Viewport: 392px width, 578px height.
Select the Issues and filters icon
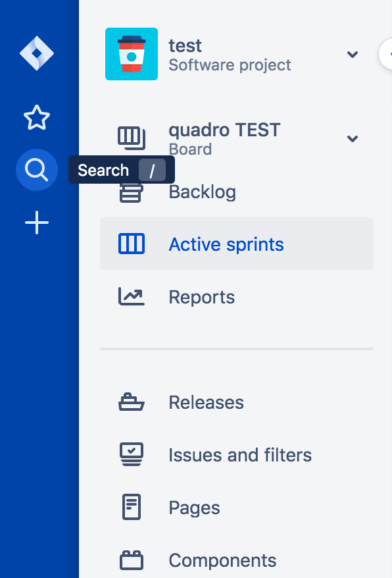tap(132, 454)
